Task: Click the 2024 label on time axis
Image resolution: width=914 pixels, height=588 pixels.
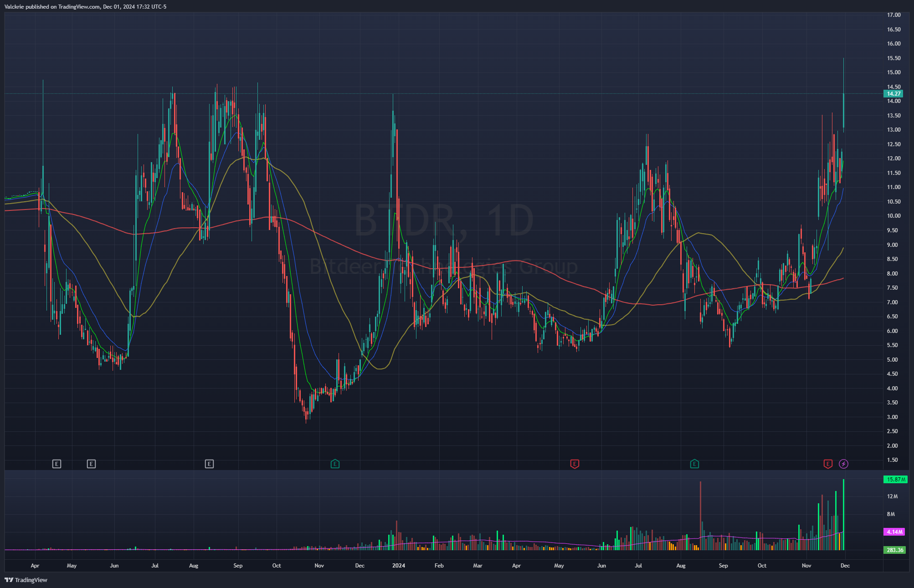Action: tap(399, 566)
